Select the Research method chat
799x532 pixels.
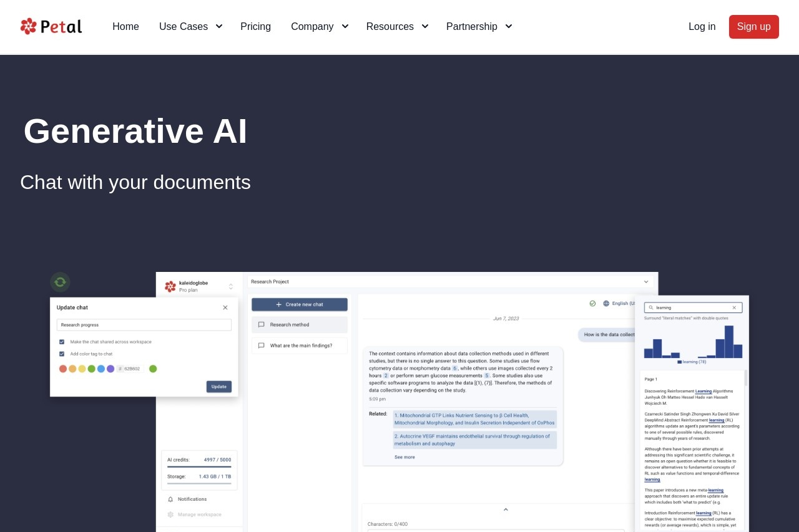click(x=300, y=325)
